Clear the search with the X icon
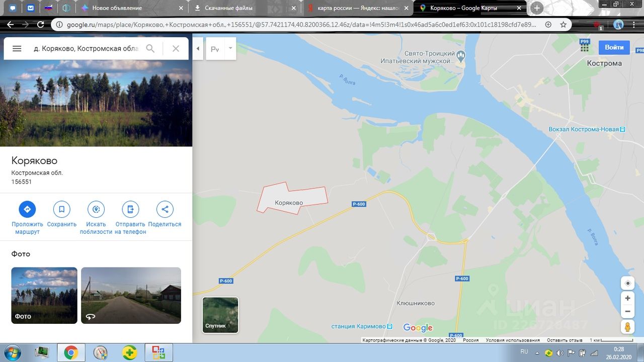The height and width of the screenshot is (362, 644). click(176, 49)
